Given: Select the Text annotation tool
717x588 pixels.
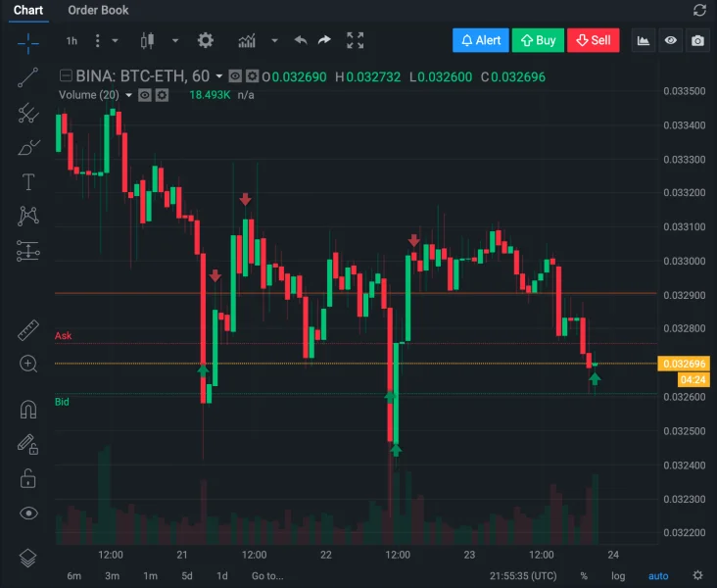Looking at the screenshot, I should pos(28,181).
